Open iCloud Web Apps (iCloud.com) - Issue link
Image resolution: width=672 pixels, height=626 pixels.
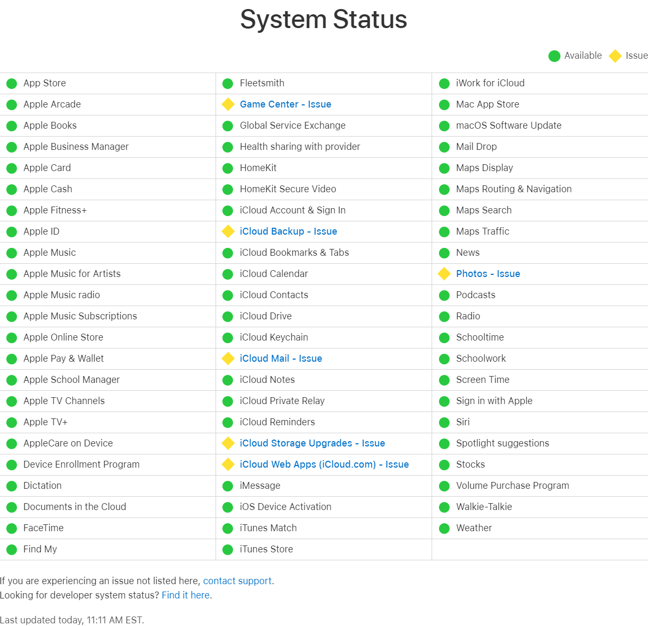(324, 464)
